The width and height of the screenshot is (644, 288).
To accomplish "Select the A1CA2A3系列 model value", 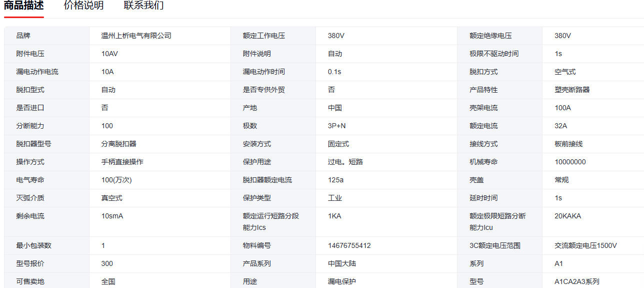I will (x=576, y=281).
